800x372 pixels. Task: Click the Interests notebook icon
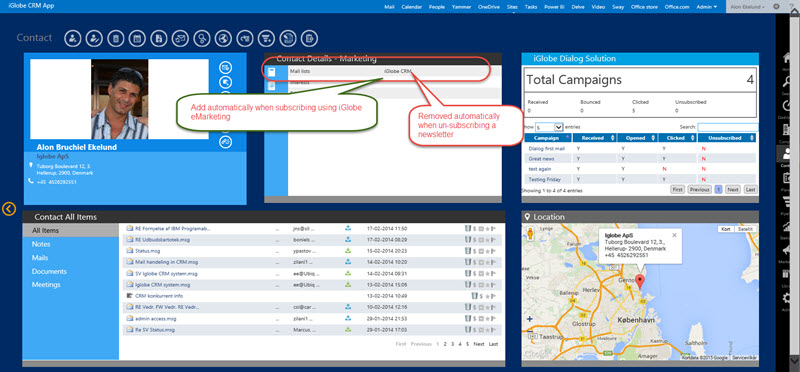pyautogui.click(x=271, y=86)
